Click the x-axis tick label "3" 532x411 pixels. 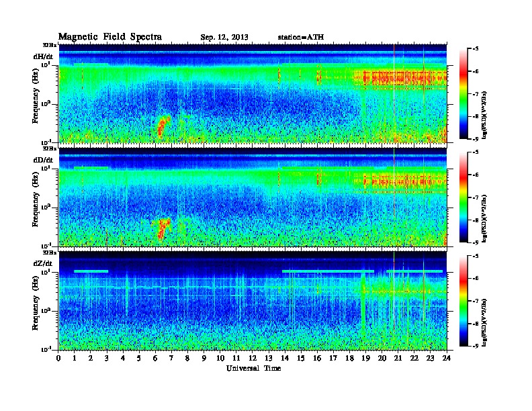click(x=107, y=359)
